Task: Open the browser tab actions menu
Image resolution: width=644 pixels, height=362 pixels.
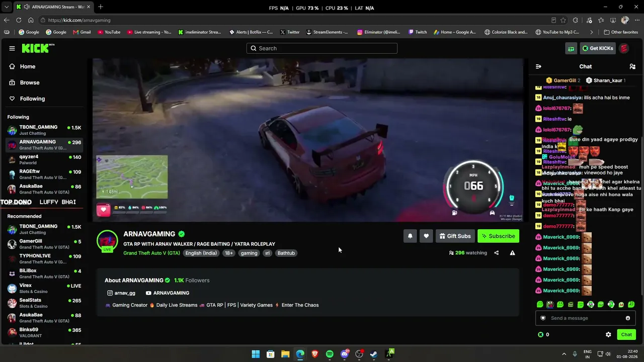Action: (7, 7)
